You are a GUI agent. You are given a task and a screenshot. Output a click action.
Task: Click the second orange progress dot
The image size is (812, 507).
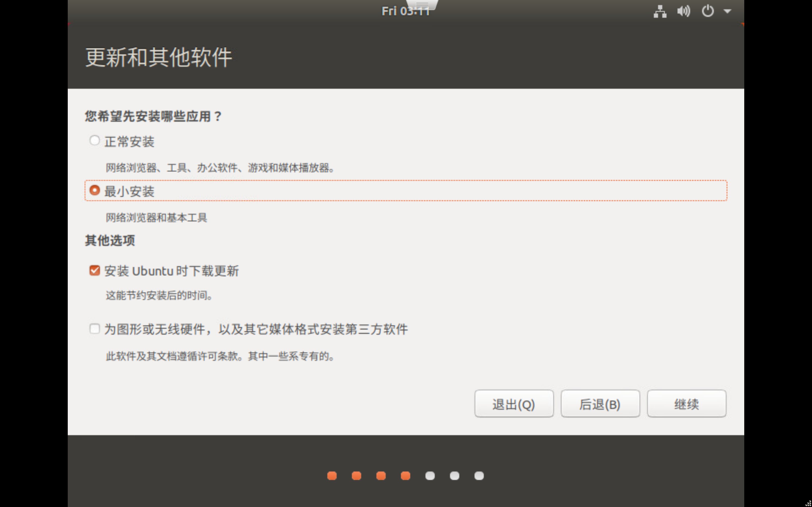(x=356, y=476)
